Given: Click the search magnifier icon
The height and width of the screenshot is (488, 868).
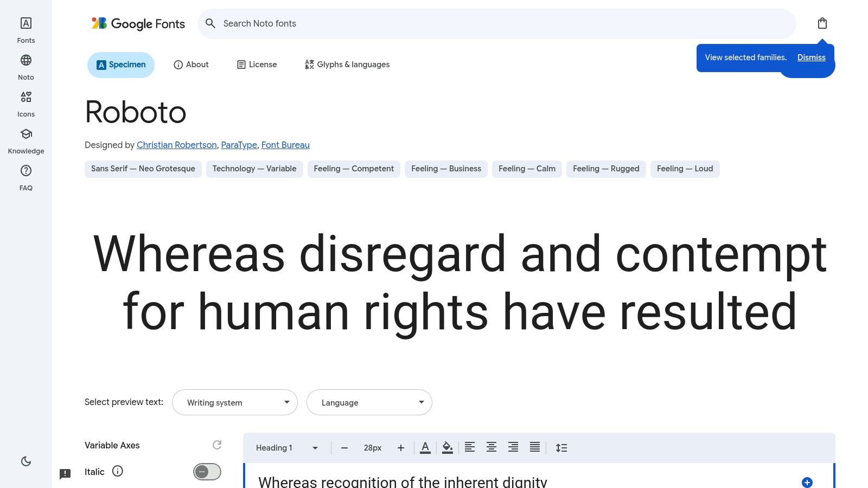Looking at the screenshot, I should tap(210, 23).
